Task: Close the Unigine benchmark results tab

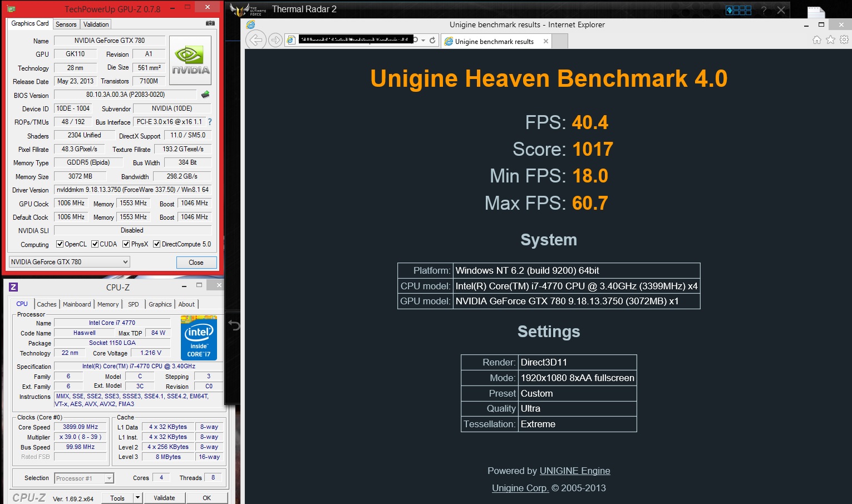Action: point(546,41)
